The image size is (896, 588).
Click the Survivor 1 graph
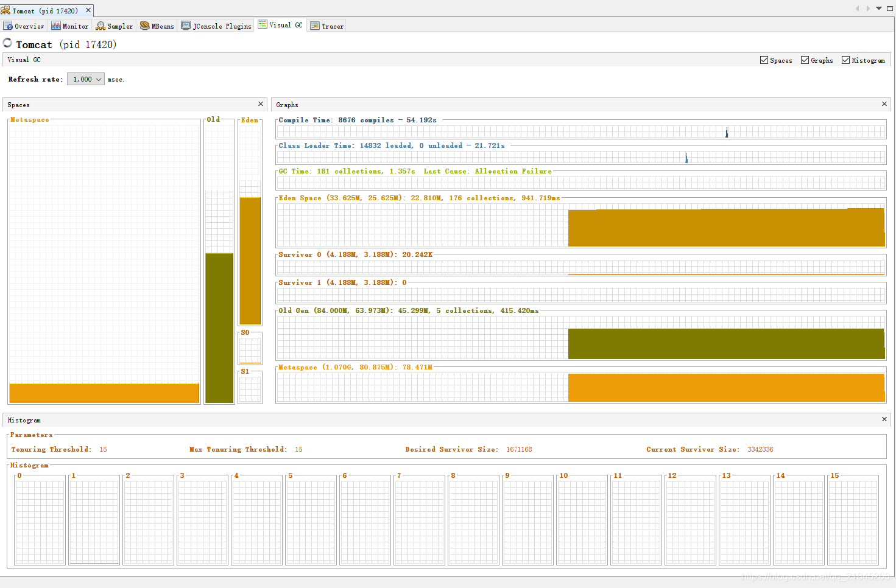(x=581, y=295)
